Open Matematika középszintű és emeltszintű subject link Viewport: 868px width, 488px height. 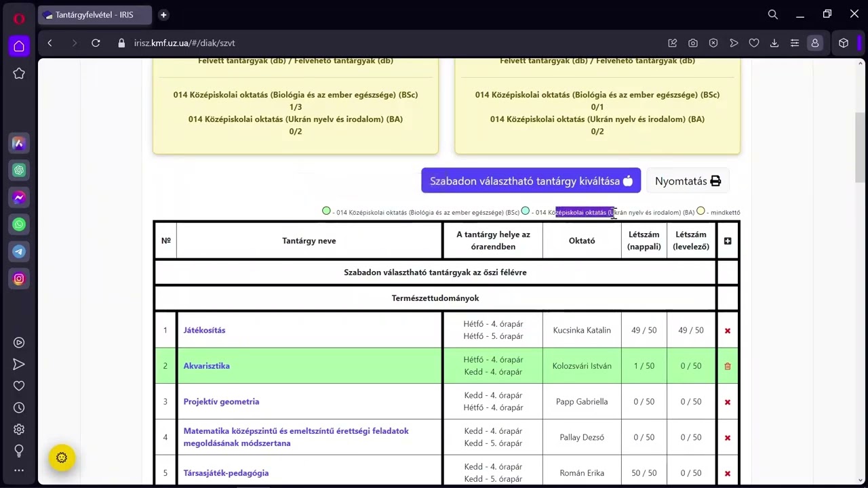(296, 437)
